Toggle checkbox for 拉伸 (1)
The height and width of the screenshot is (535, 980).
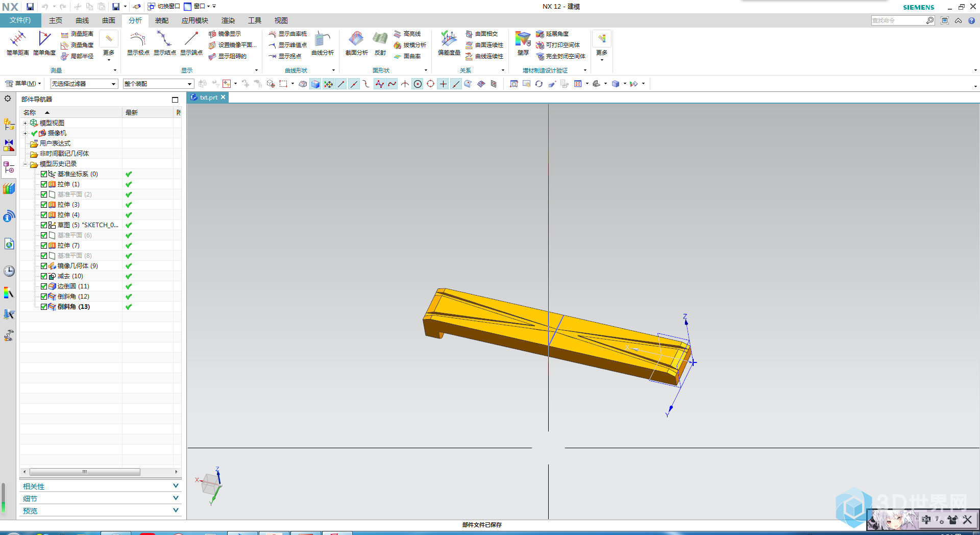[44, 184]
